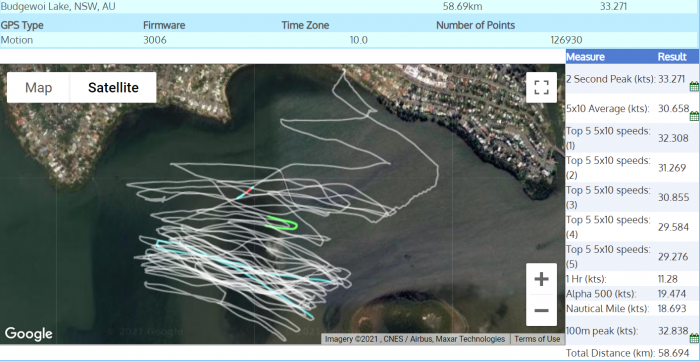Switch to Map view
Image resolution: width=700 pixels, height=362 pixels.
click(x=38, y=87)
